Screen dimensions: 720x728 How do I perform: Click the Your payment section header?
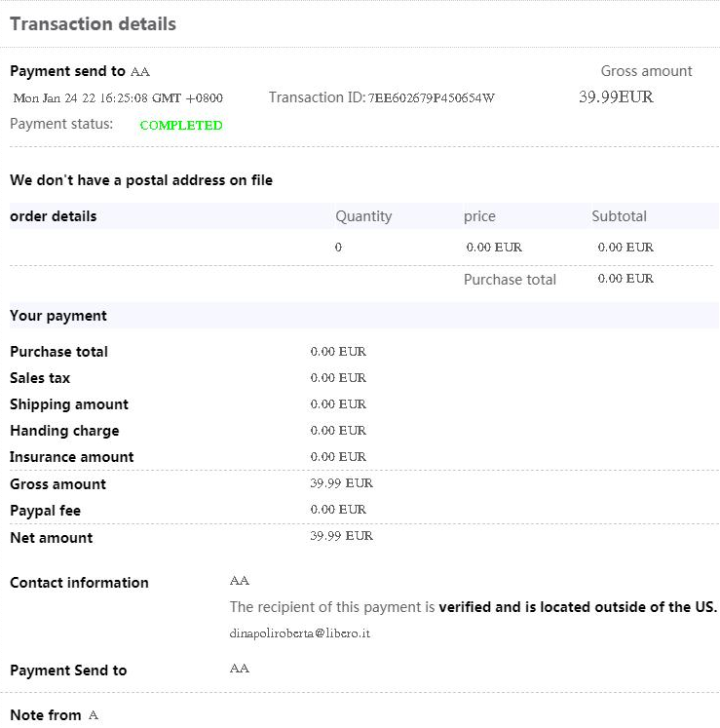point(58,316)
